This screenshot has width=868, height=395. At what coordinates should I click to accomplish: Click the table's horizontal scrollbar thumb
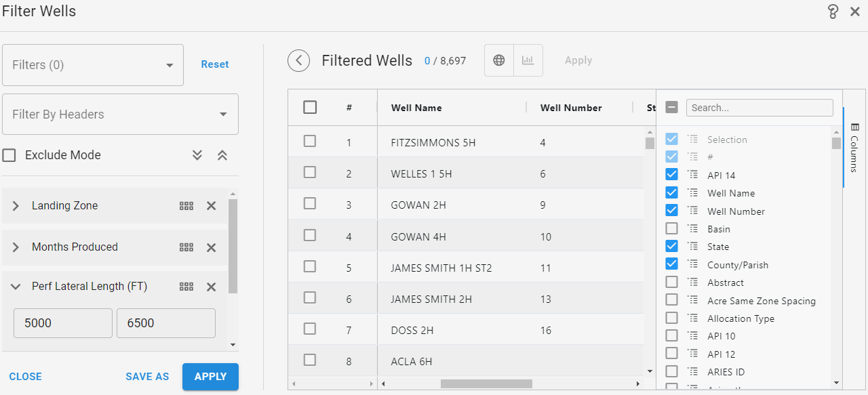[486, 384]
